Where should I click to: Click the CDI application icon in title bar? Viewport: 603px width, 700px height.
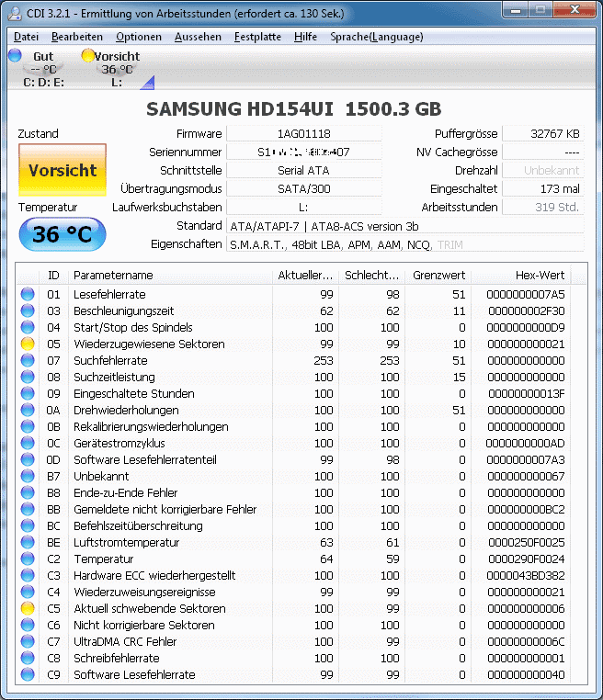tap(15, 14)
